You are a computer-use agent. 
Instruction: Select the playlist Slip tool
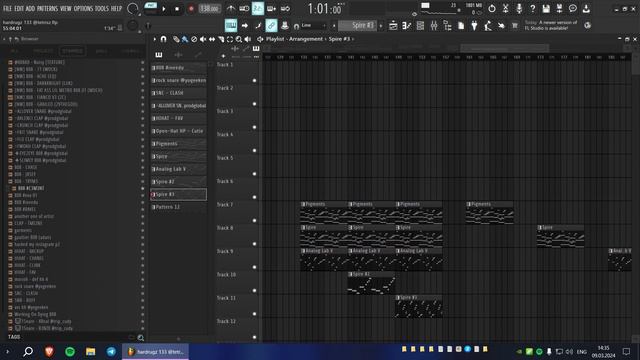pos(212,39)
